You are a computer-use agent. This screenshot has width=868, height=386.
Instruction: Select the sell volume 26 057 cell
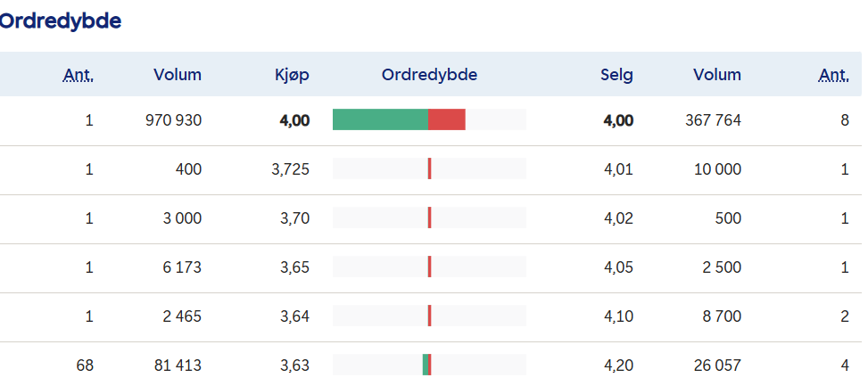(716, 365)
